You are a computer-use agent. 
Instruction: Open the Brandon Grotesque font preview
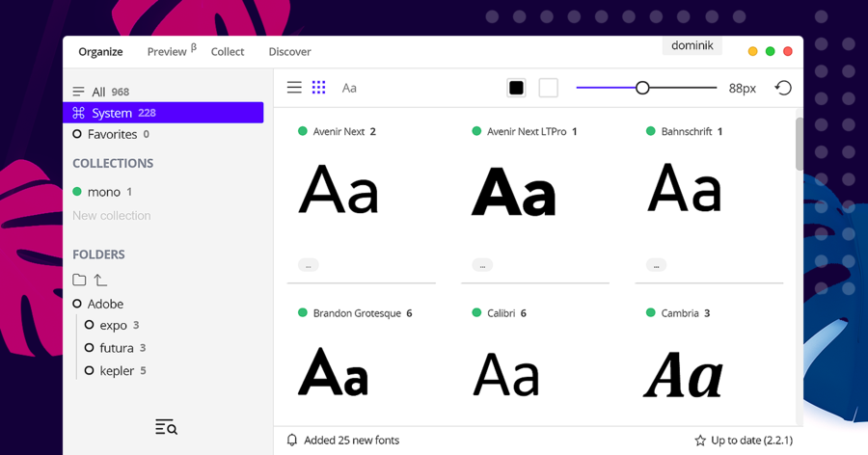click(x=333, y=371)
